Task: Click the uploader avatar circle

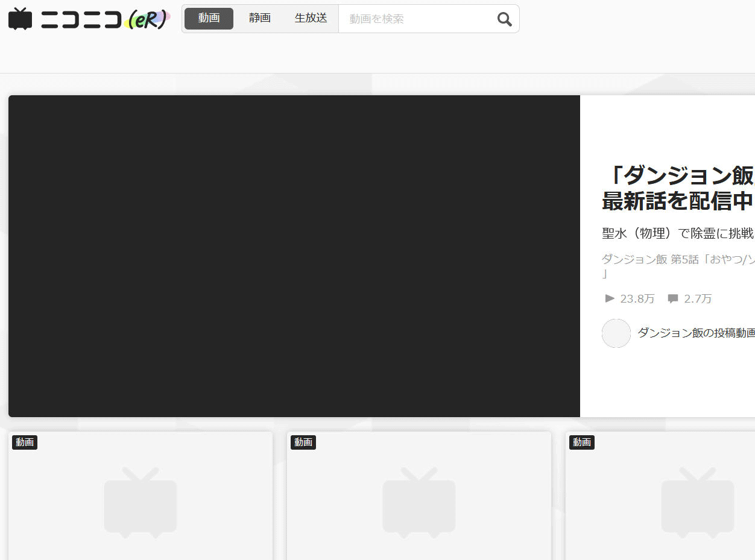Action: pos(616,333)
